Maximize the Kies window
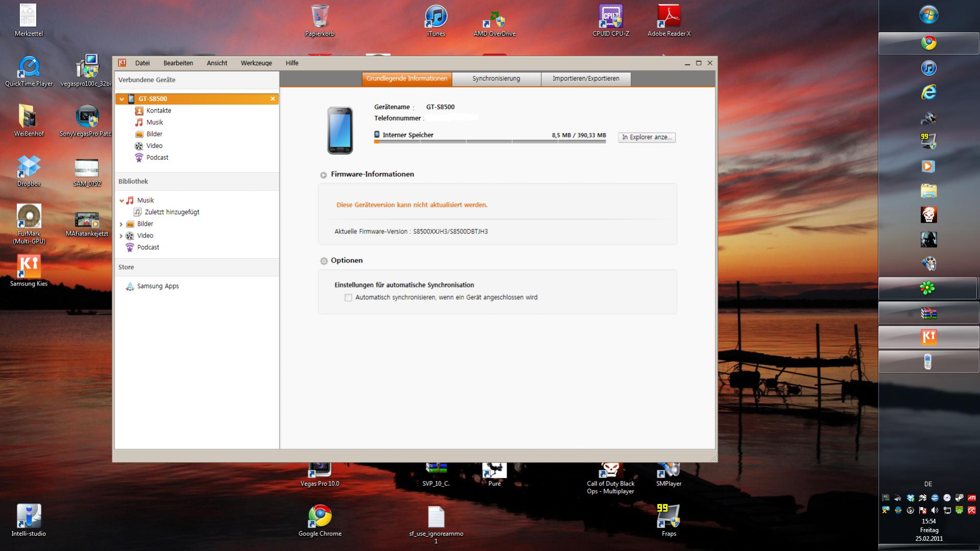The height and width of the screenshot is (551, 980). point(699,63)
